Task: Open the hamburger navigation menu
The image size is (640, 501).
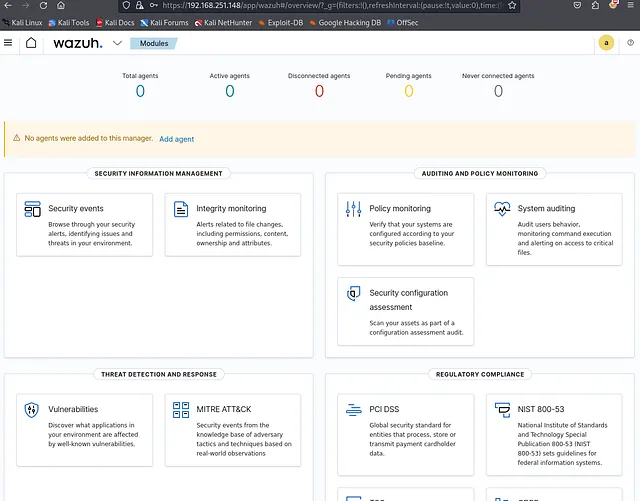Action: point(8,42)
